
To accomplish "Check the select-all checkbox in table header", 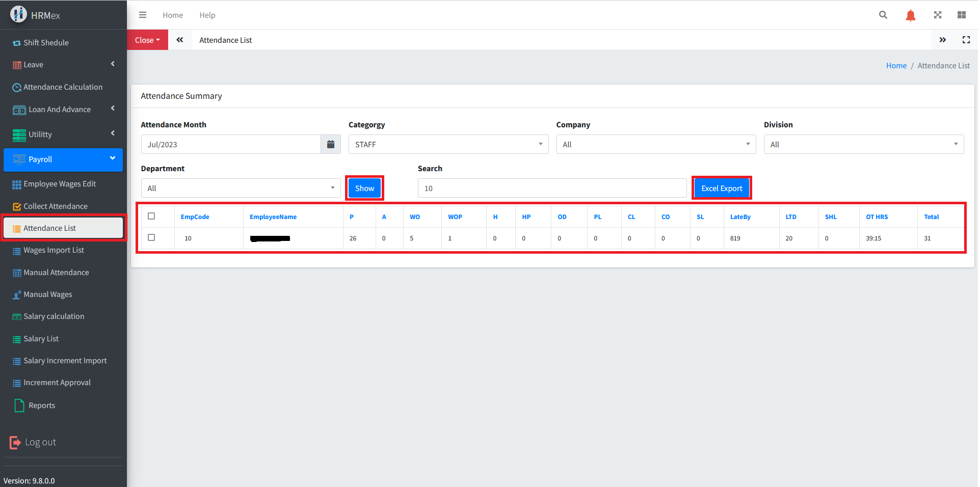I will tap(151, 217).
